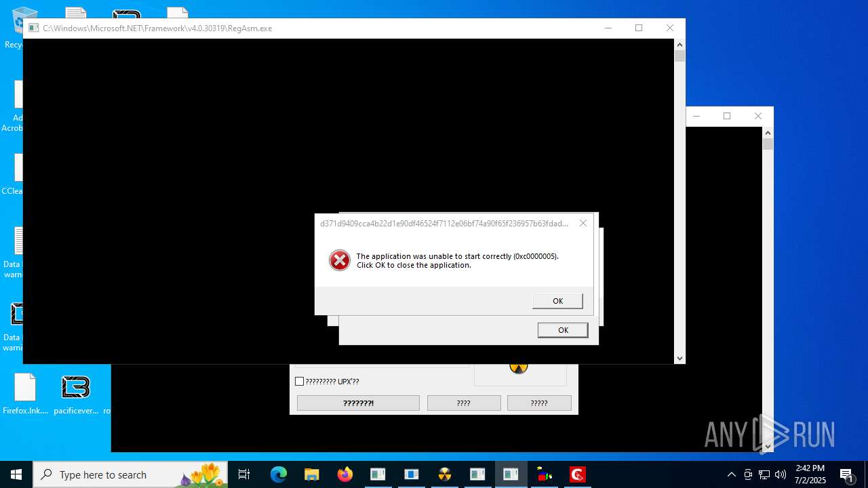Switch to radiation-symbol app on taskbar
868x488 pixels.
[445, 474]
